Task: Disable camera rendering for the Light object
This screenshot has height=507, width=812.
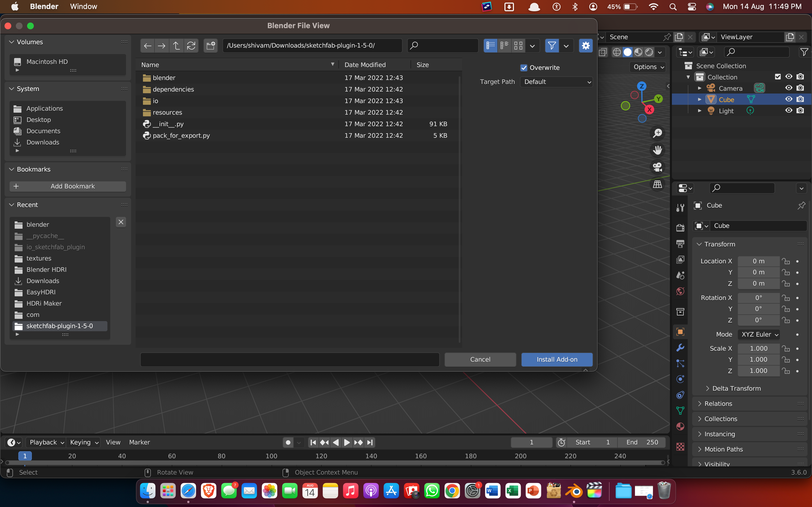Action: (801, 111)
